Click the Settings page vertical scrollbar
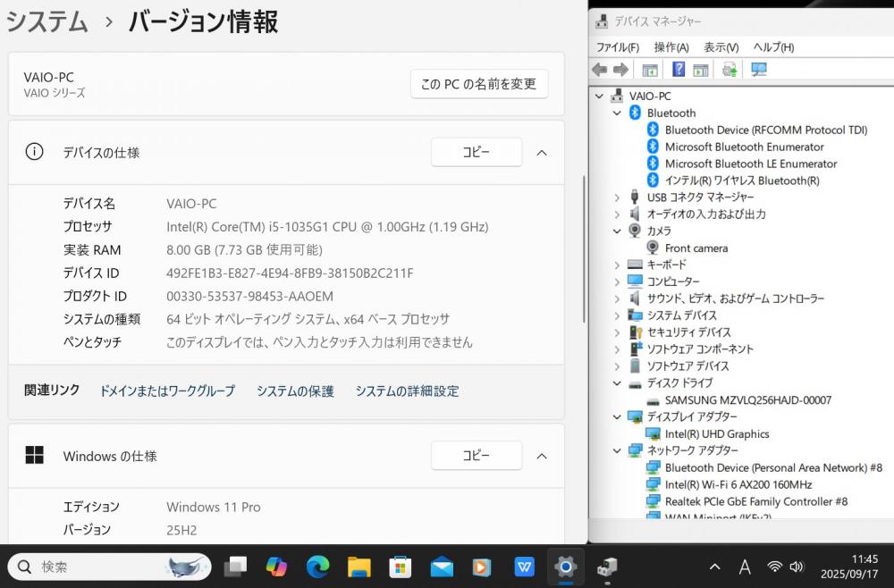 [583, 250]
